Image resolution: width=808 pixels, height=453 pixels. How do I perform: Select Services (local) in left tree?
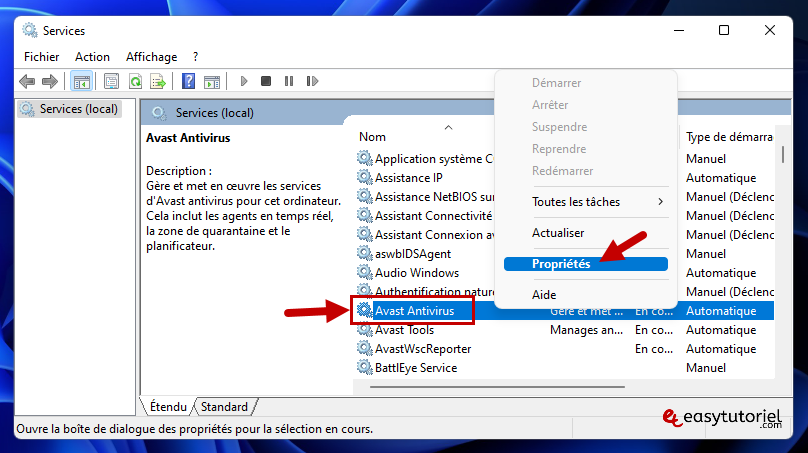[69, 109]
